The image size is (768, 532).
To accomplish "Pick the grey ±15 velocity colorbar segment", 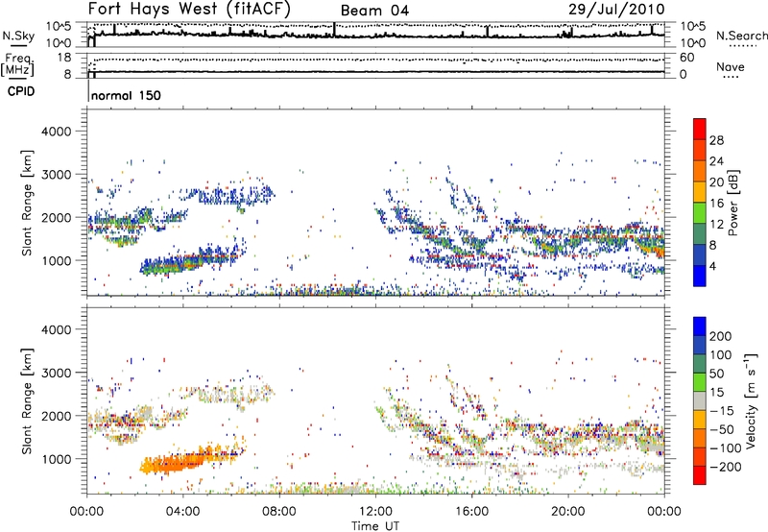I will point(700,400).
